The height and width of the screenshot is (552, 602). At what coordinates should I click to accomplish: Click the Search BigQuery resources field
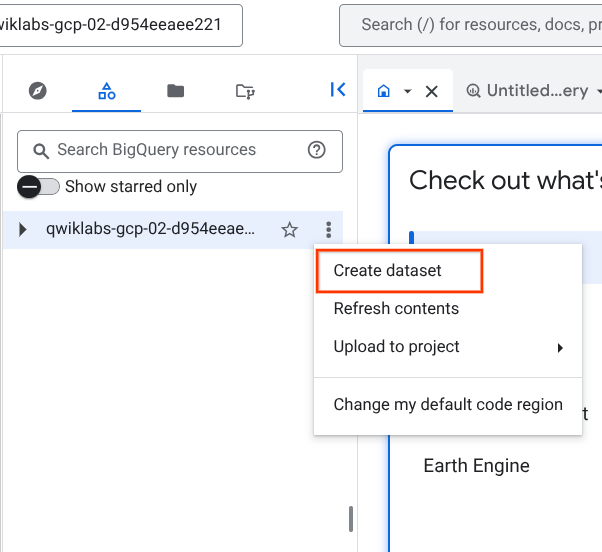point(180,151)
